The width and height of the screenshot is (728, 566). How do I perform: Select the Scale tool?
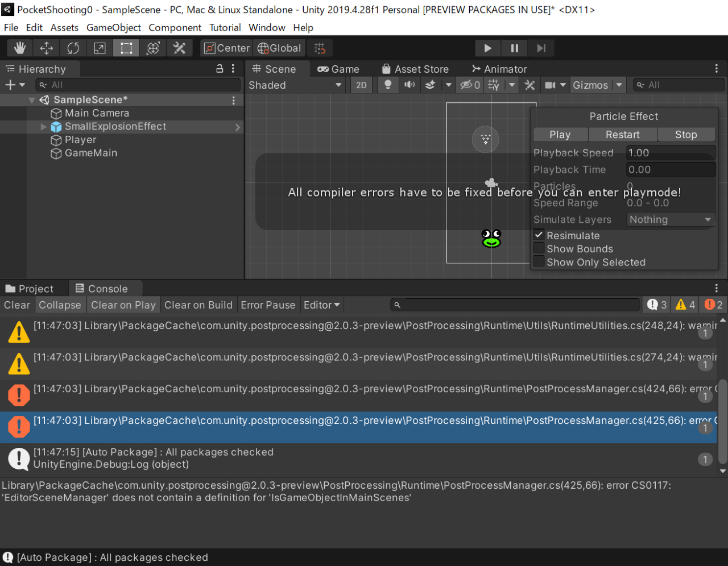point(99,48)
